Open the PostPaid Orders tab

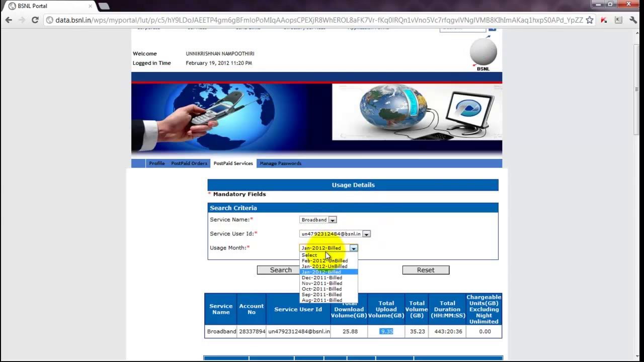(x=189, y=163)
